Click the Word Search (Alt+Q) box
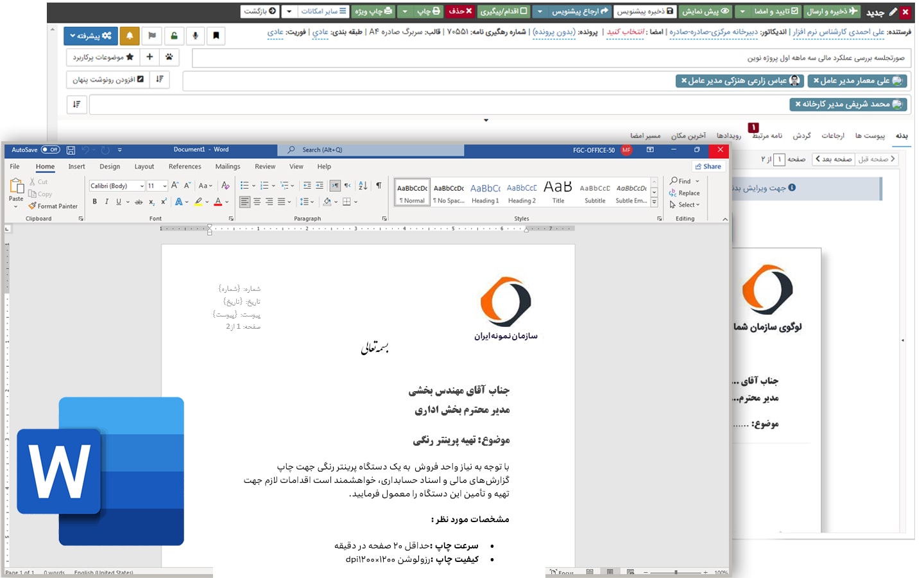The height and width of the screenshot is (578, 924). tap(371, 150)
